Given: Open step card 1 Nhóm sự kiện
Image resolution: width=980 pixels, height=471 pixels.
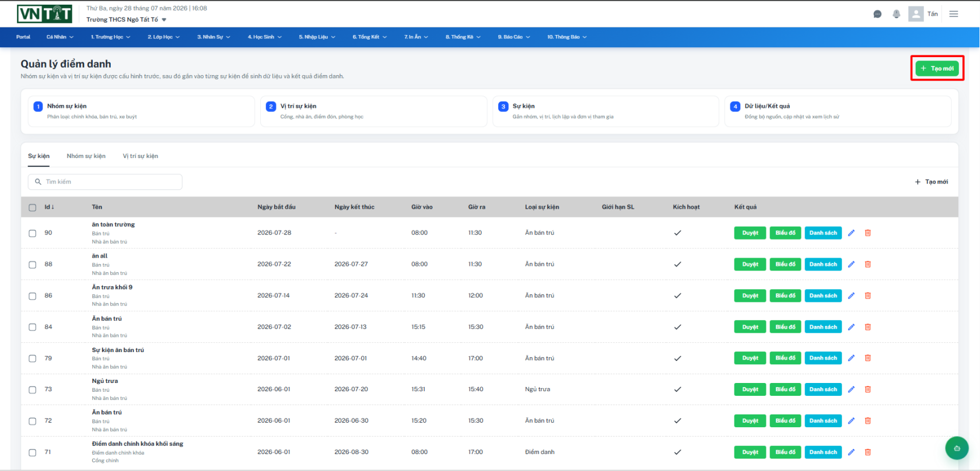Looking at the screenshot, I should pos(141,111).
